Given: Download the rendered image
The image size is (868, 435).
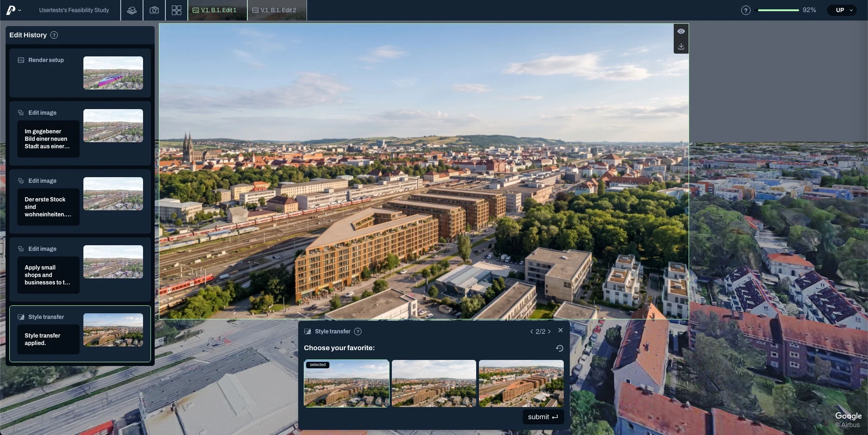Looking at the screenshot, I should 681,46.
